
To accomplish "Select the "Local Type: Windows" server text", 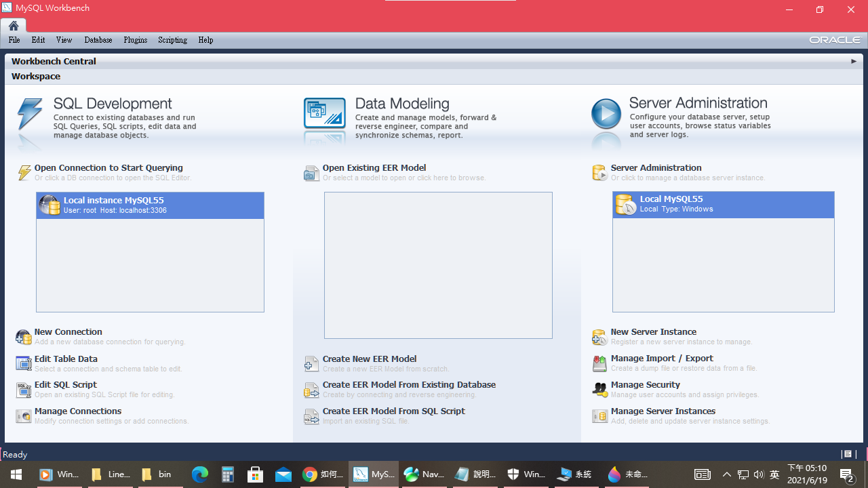I will click(677, 209).
